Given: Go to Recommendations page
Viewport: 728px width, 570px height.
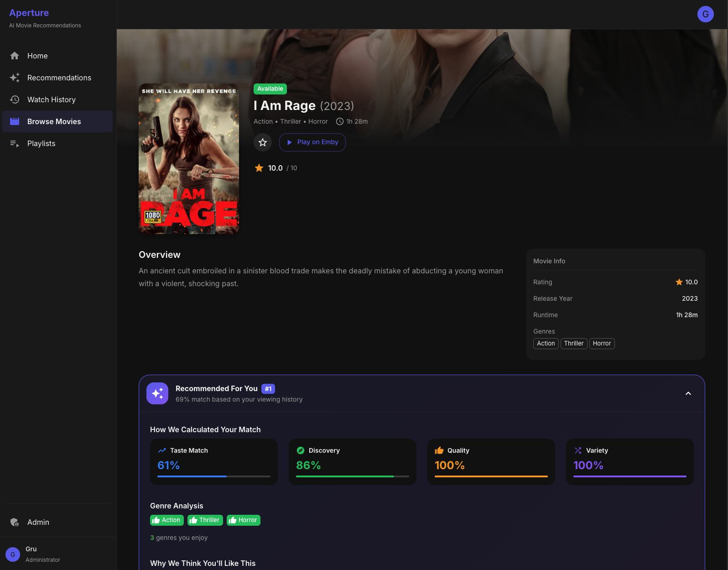Looking at the screenshot, I should [57, 78].
